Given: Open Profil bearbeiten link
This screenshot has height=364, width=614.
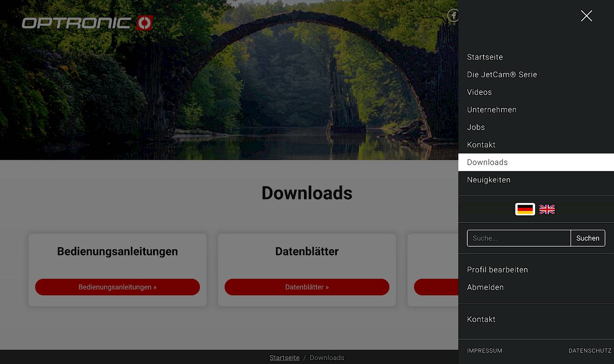Looking at the screenshot, I should pos(497,270).
